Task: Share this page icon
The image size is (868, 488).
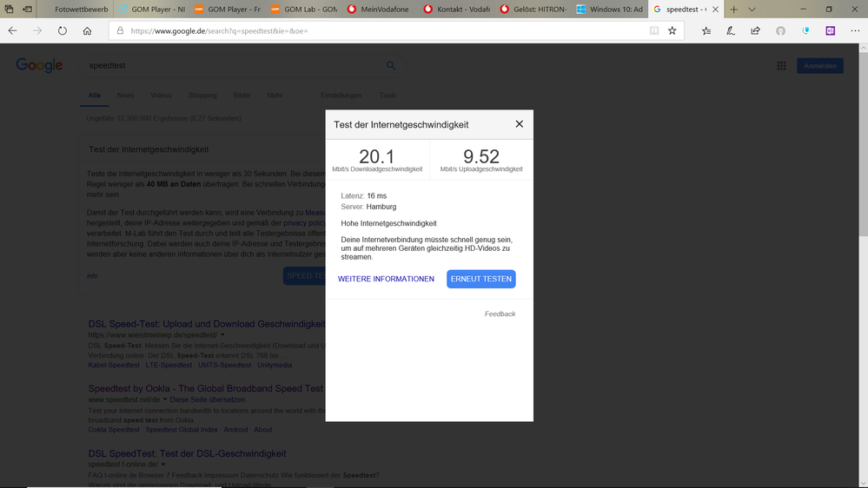Action: pyautogui.click(x=755, y=31)
